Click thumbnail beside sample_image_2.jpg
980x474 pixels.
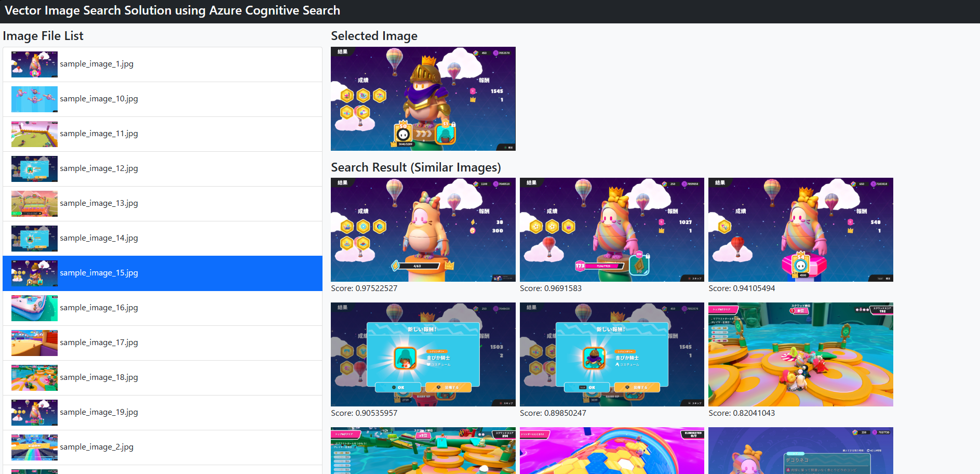(34, 447)
